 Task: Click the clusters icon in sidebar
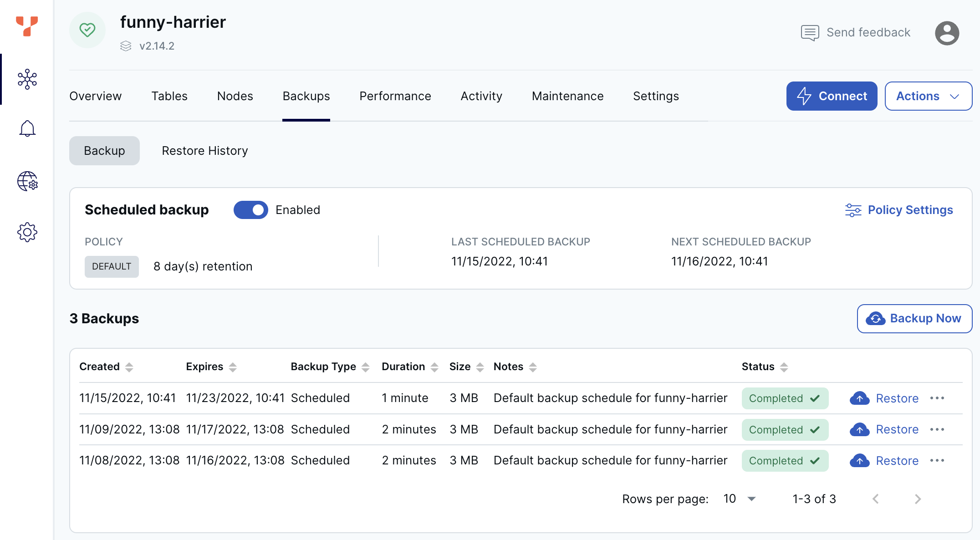pyautogui.click(x=27, y=79)
